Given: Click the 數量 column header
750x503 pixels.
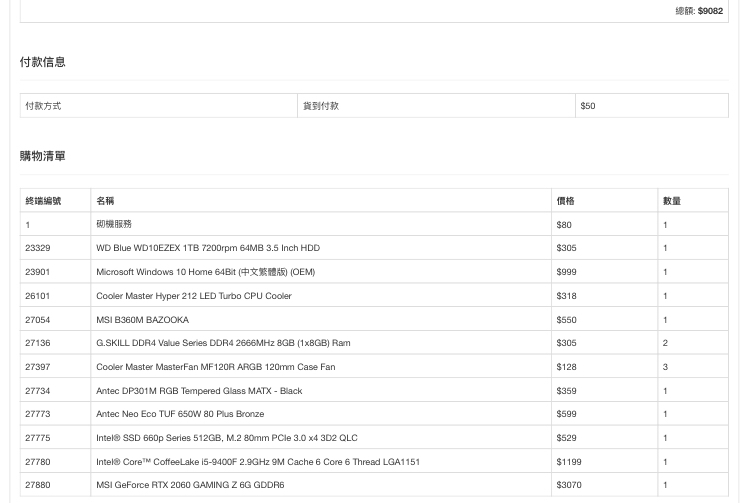Looking at the screenshot, I should click(x=693, y=201).
